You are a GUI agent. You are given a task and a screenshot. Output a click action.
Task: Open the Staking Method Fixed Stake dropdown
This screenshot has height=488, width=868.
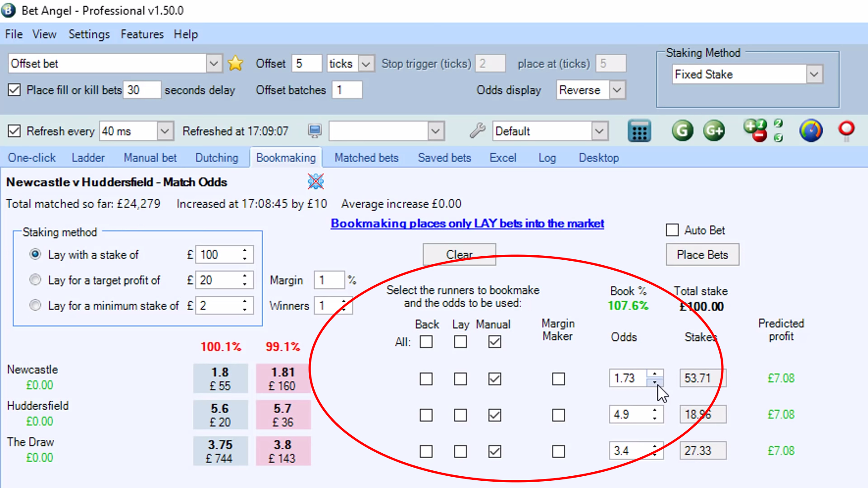[814, 74]
